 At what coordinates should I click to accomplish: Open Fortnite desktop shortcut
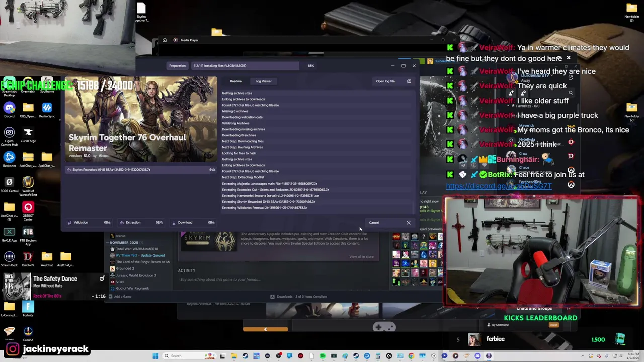[x=28, y=309]
